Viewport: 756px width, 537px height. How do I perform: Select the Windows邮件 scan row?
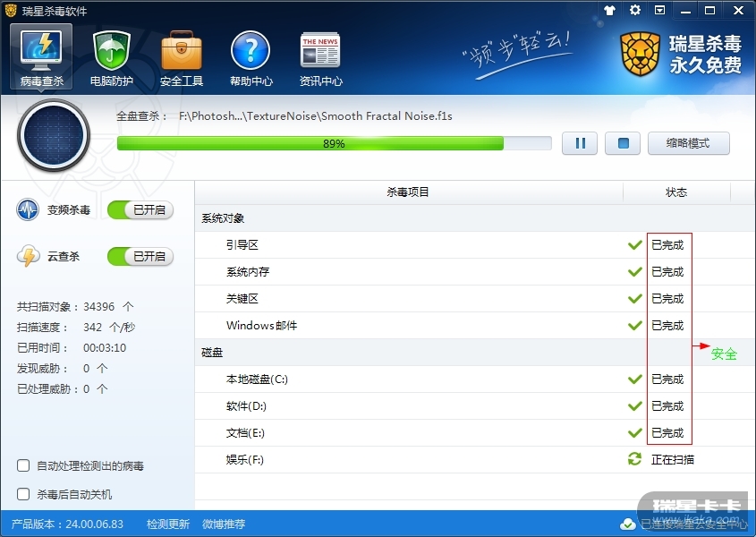[475, 325]
